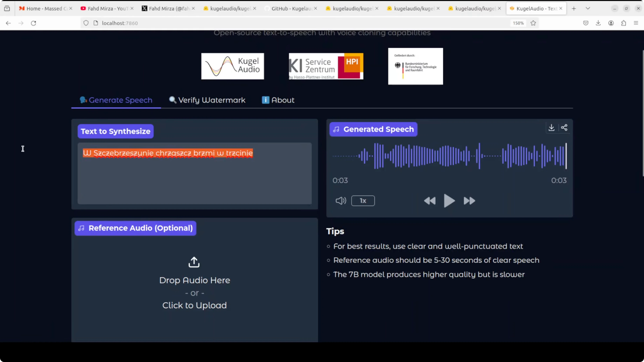The height and width of the screenshot is (362, 644).
Task: Reload the localhost page
Action: 33,23
